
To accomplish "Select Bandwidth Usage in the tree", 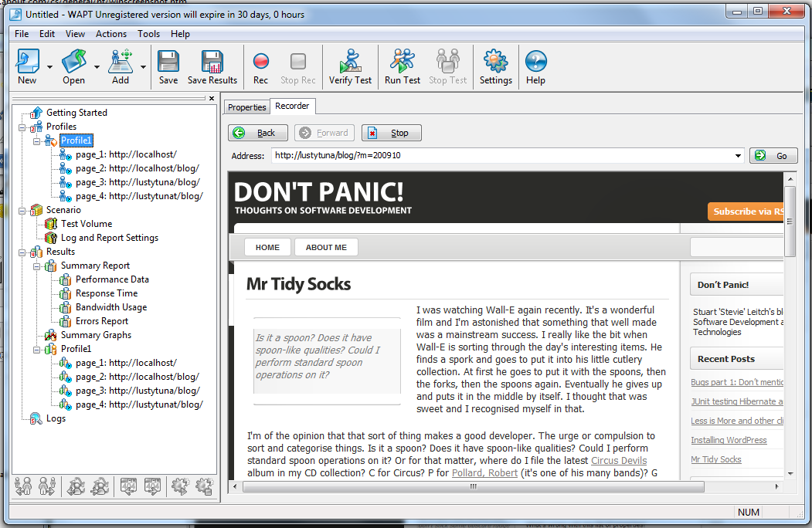I will pyautogui.click(x=111, y=307).
